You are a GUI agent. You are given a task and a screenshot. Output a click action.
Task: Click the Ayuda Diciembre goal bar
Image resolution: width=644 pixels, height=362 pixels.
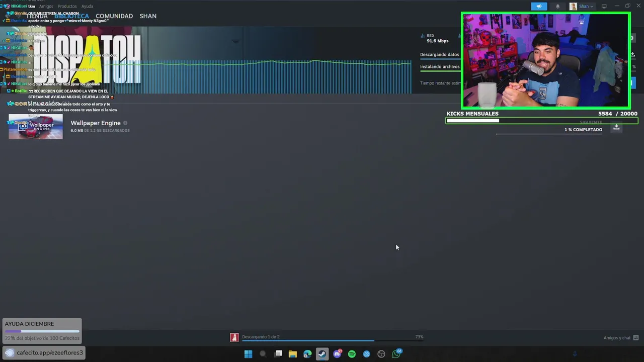click(42, 331)
